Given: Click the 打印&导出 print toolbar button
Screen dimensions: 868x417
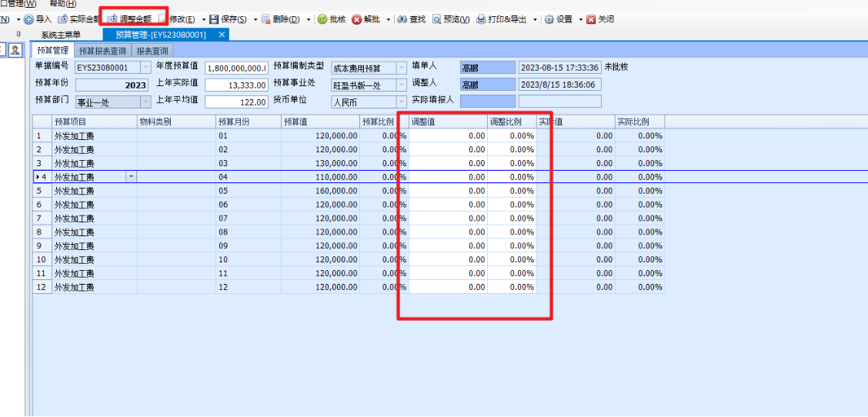Looking at the screenshot, I should coord(502,19).
